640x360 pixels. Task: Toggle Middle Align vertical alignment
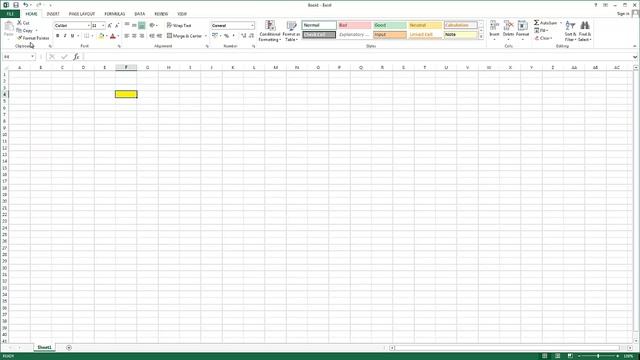pyautogui.click(x=134, y=25)
